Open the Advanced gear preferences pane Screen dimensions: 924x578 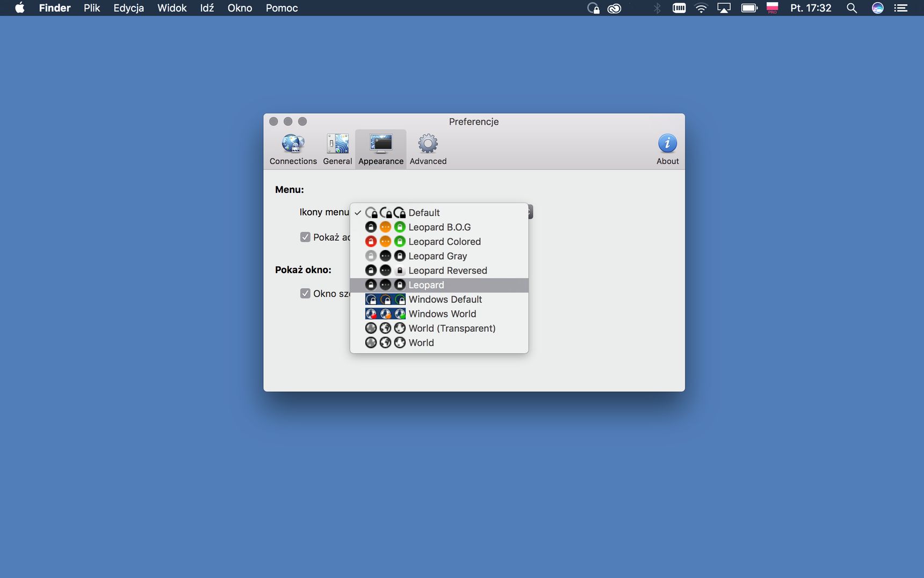tap(428, 149)
